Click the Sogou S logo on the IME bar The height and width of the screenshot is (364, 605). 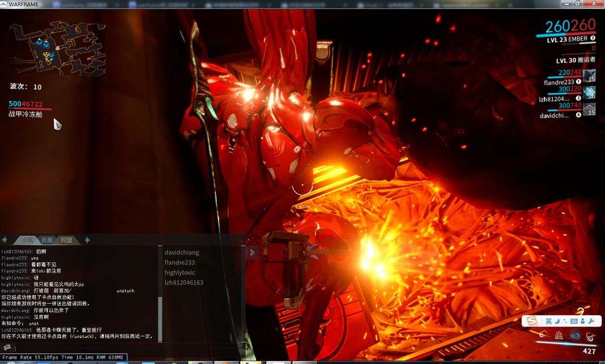tap(532, 321)
